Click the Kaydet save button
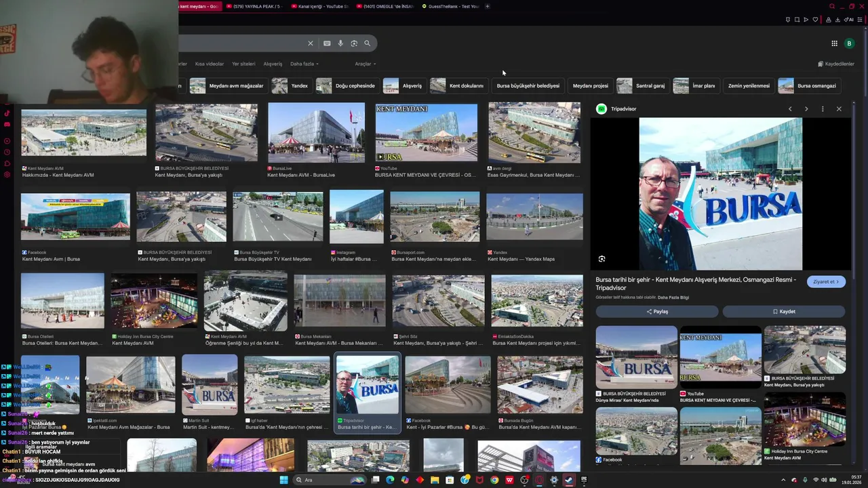This screenshot has width=868, height=488. pyautogui.click(x=784, y=312)
